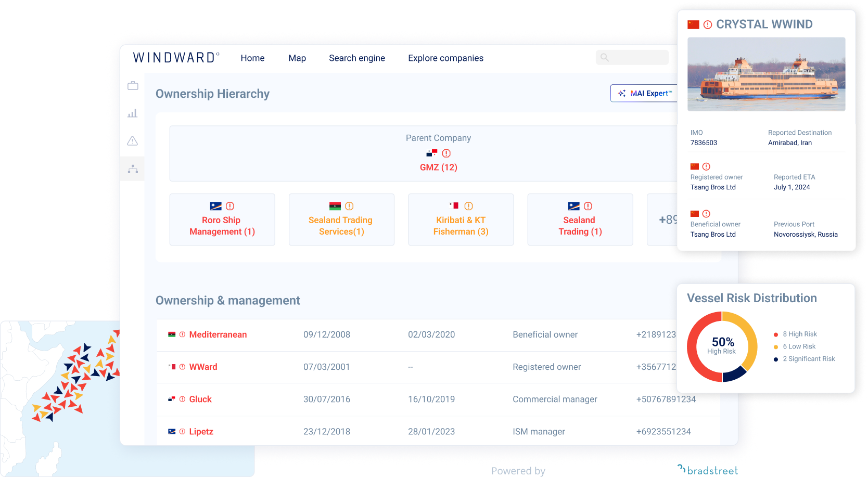Image resolution: width=868 pixels, height=477 pixels.
Task: Click Commercial manager role in Gluck row
Action: [x=555, y=399]
